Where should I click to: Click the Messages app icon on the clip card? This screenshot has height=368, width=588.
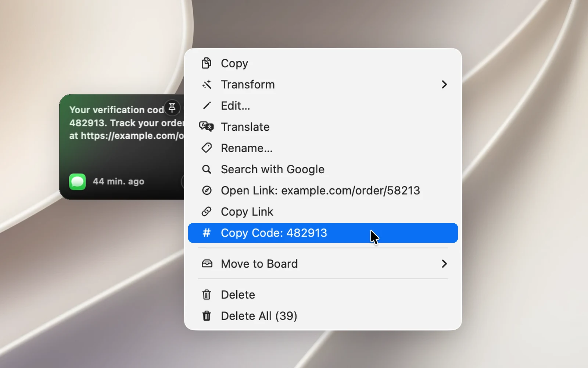(x=78, y=181)
